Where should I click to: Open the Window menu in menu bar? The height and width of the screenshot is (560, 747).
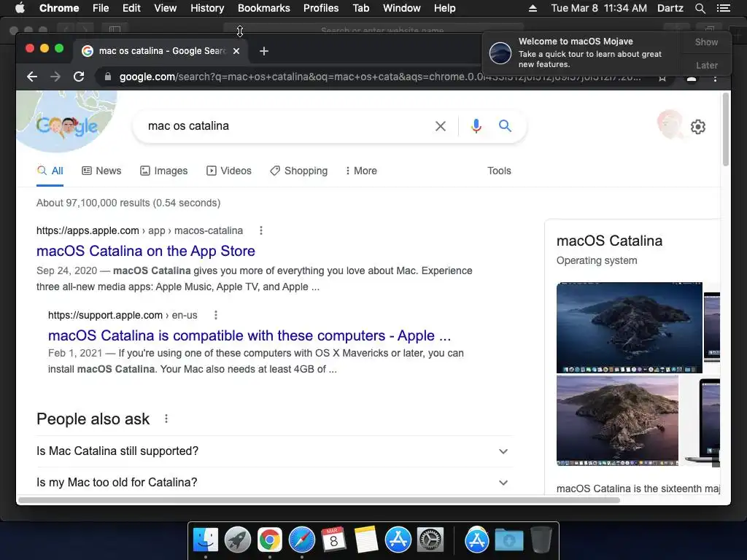pos(402,8)
